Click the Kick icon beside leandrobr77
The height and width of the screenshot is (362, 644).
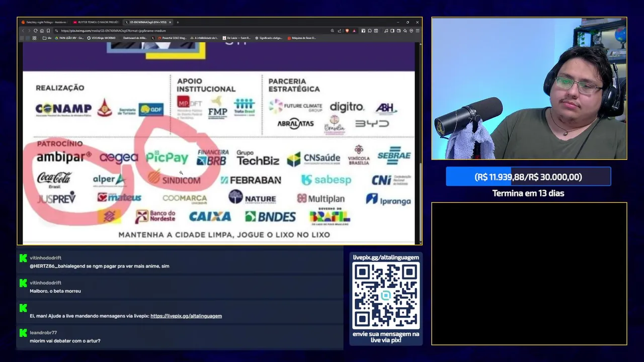point(23,333)
